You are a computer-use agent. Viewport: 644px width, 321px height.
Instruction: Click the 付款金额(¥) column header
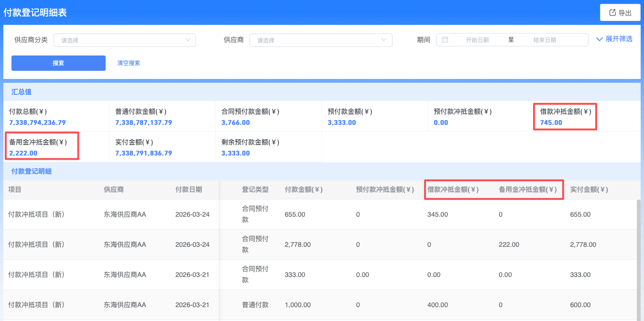(x=304, y=190)
